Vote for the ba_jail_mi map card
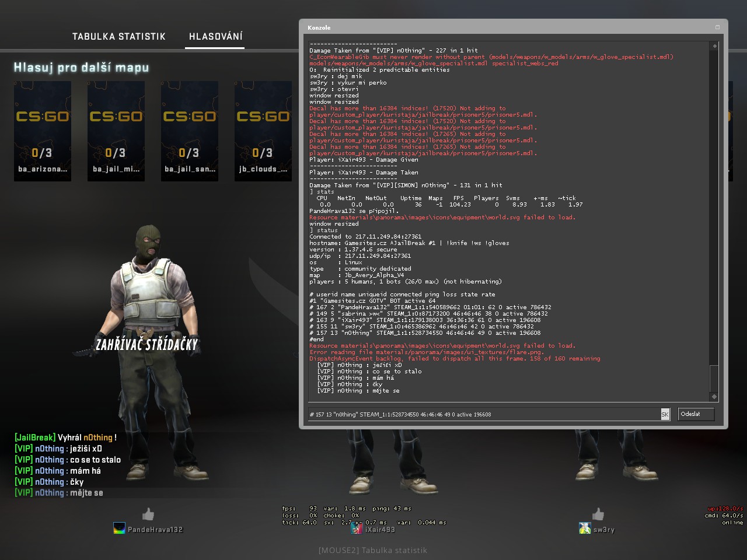 point(116,131)
